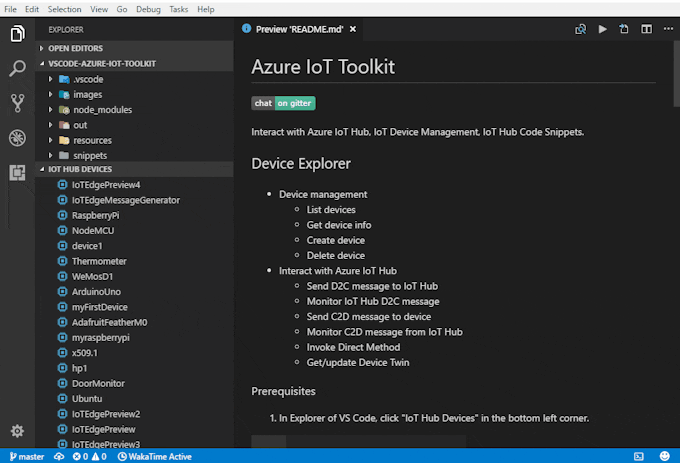680x463 pixels.
Task: Open the Manage gear menu
Action: pyautogui.click(x=17, y=431)
